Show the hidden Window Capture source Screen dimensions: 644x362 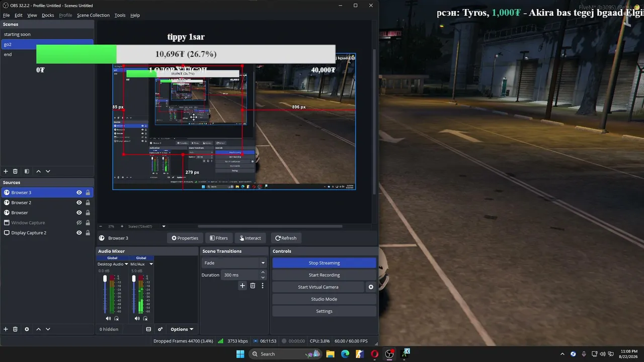click(79, 223)
